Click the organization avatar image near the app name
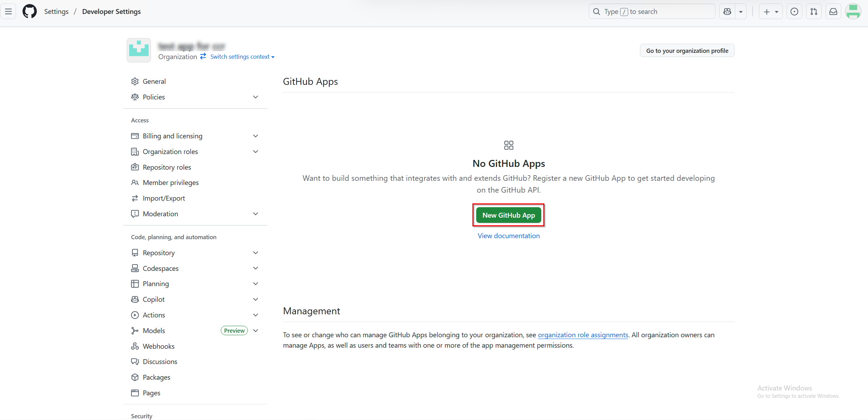This screenshot has width=868, height=420. click(x=139, y=50)
